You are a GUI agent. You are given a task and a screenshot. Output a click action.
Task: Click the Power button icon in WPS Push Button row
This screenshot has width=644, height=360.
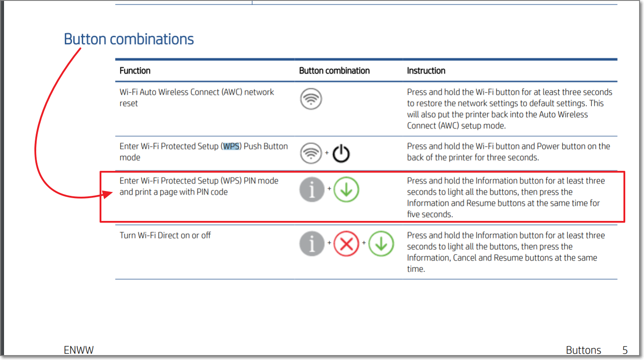pos(341,153)
